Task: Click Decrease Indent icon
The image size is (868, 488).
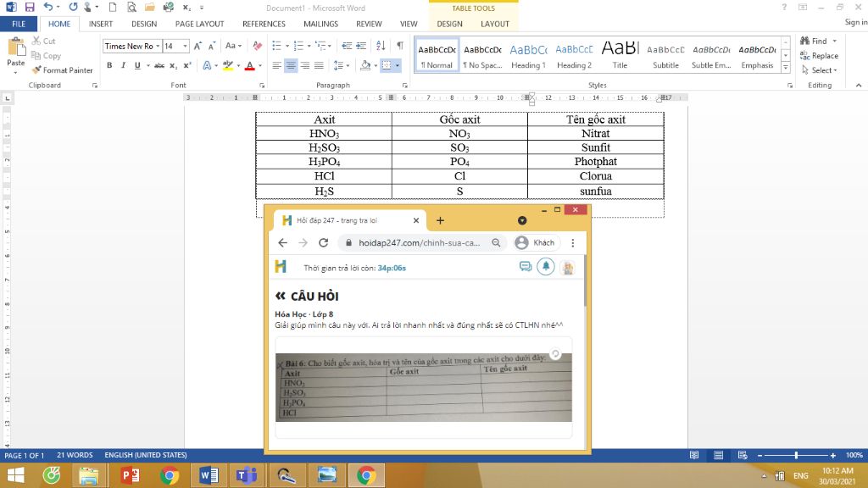Action: click(347, 46)
